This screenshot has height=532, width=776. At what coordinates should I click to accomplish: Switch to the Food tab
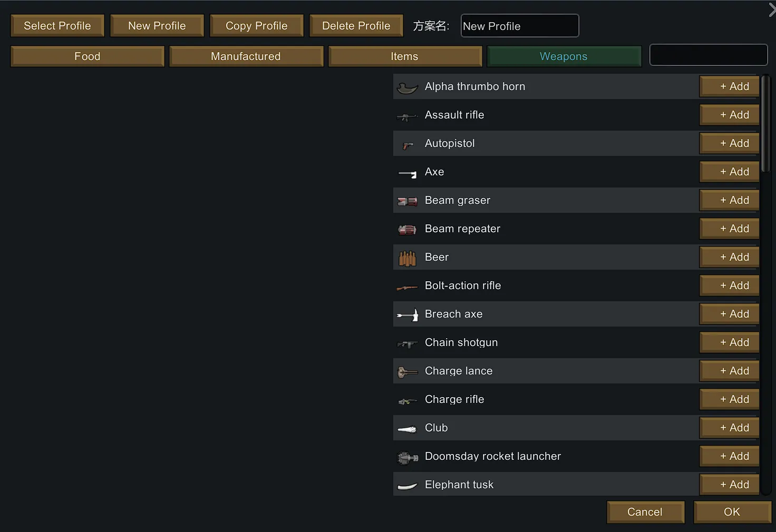pyautogui.click(x=88, y=56)
